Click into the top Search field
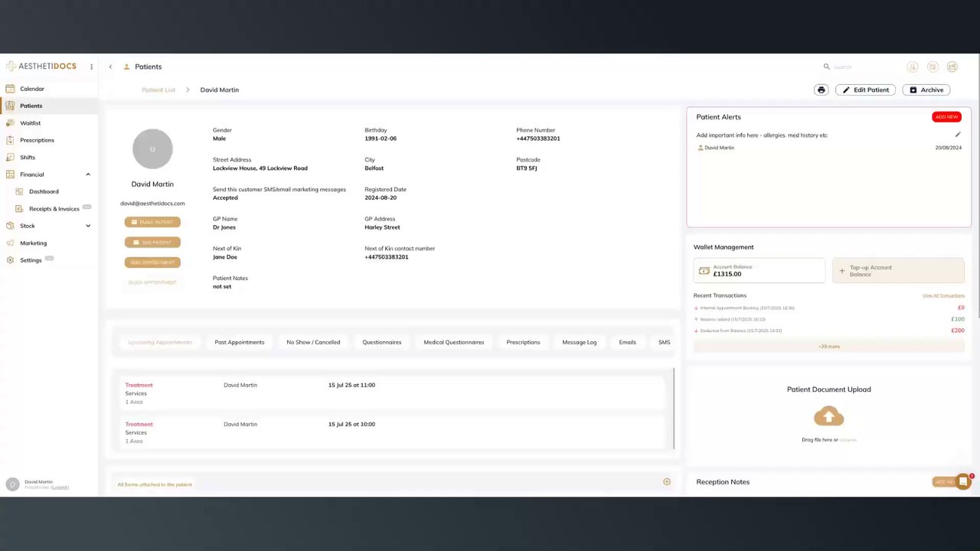980x551 pixels. (x=861, y=67)
